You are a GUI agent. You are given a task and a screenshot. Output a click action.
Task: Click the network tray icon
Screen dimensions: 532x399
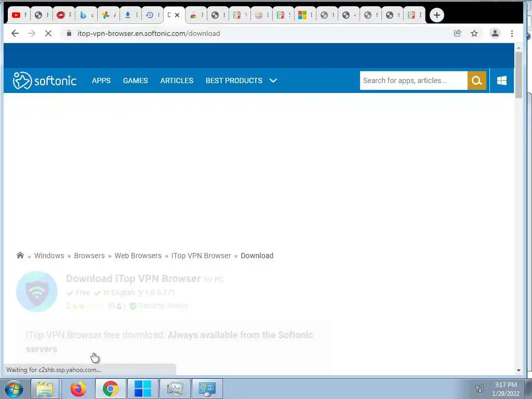pos(480,389)
